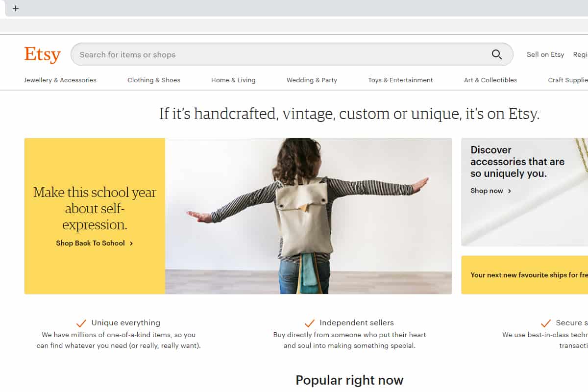This screenshot has width=588, height=392.
Task: Open a new browser tab with plus icon
Action: tap(16, 8)
